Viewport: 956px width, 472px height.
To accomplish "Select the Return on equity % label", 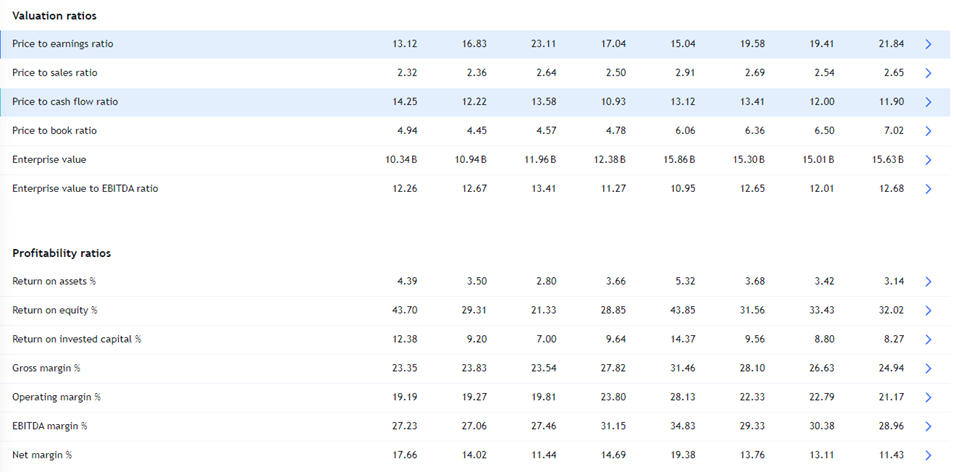I will coord(55,310).
